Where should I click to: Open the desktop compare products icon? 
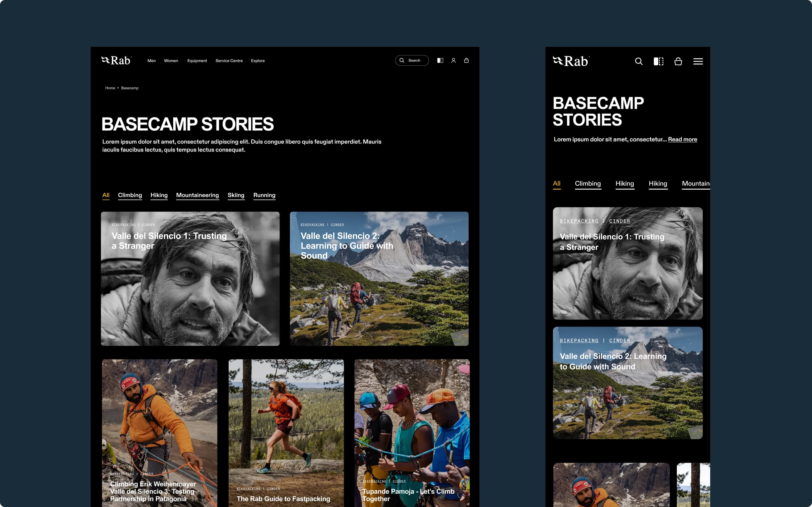tap(440, 60)
